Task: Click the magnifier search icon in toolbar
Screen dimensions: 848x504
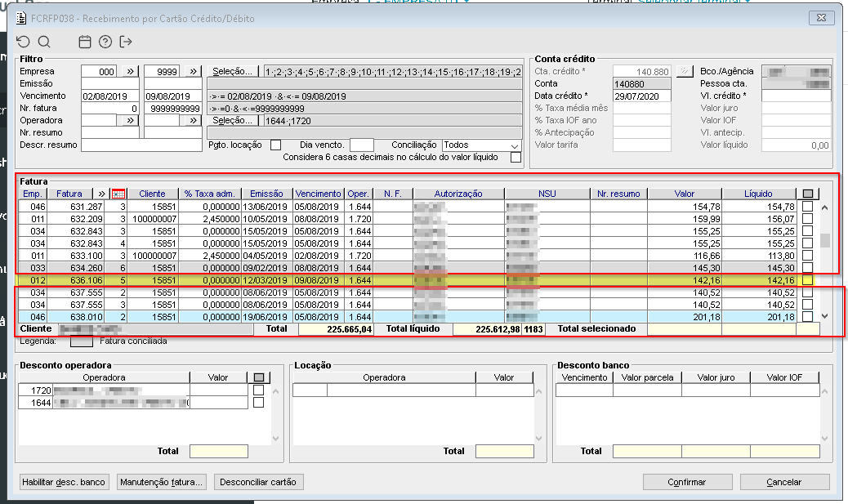Action: 44,42
